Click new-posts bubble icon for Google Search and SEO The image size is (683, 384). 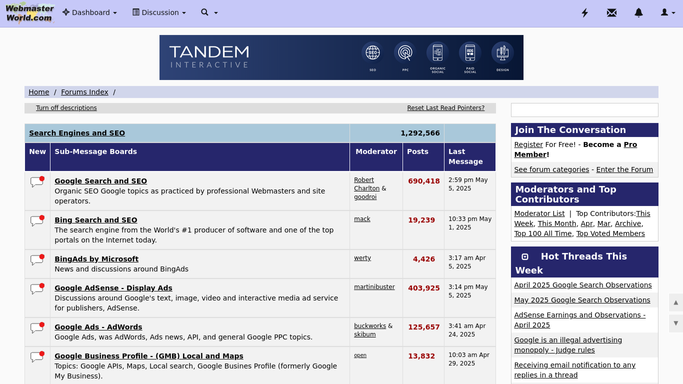point(37,181)
